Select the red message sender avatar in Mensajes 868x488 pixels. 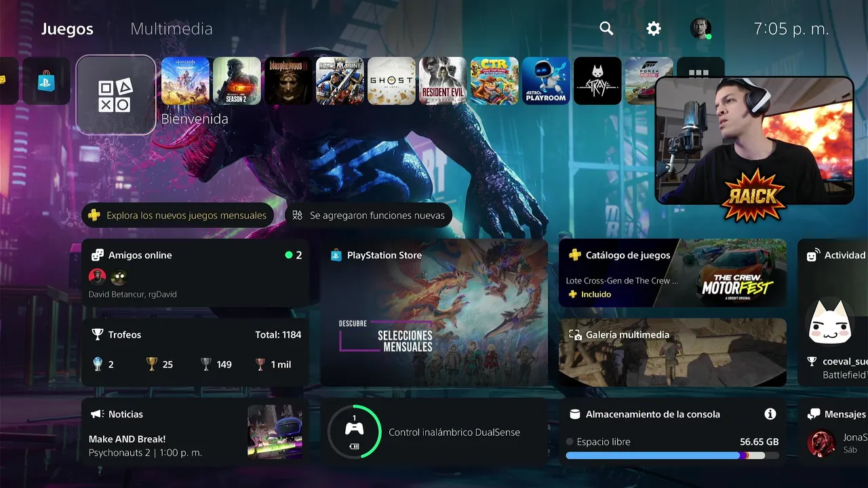click(821, 443)
